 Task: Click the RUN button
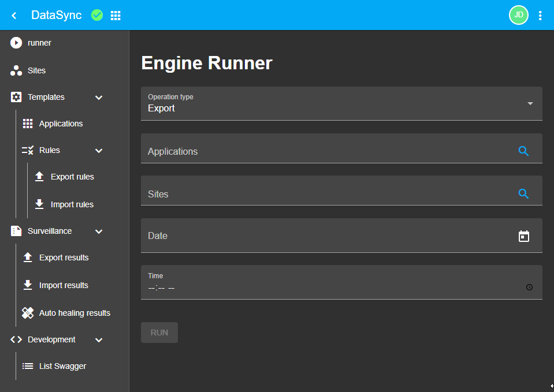pyautogui.click(x=159, y=333)
